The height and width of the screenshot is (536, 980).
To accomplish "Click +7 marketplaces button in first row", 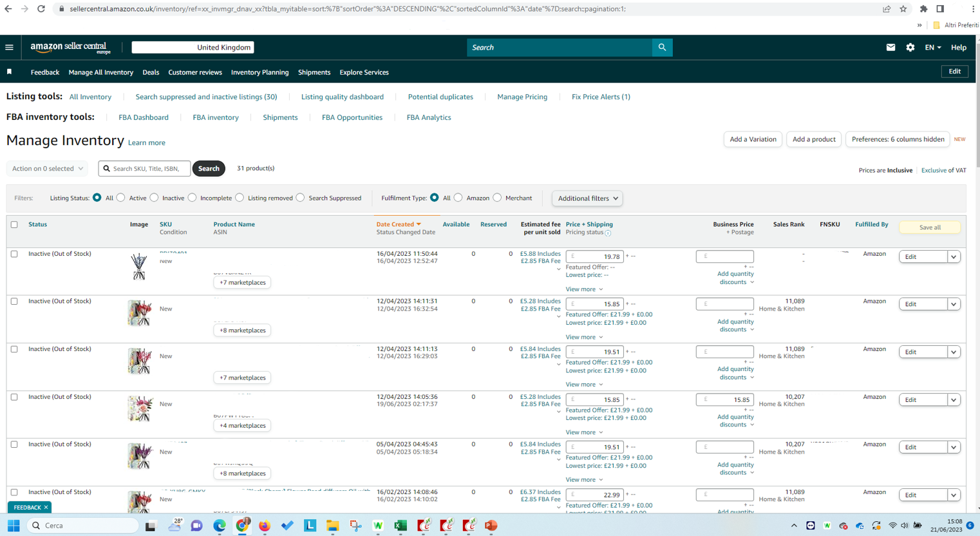I will tap(242, 283).
